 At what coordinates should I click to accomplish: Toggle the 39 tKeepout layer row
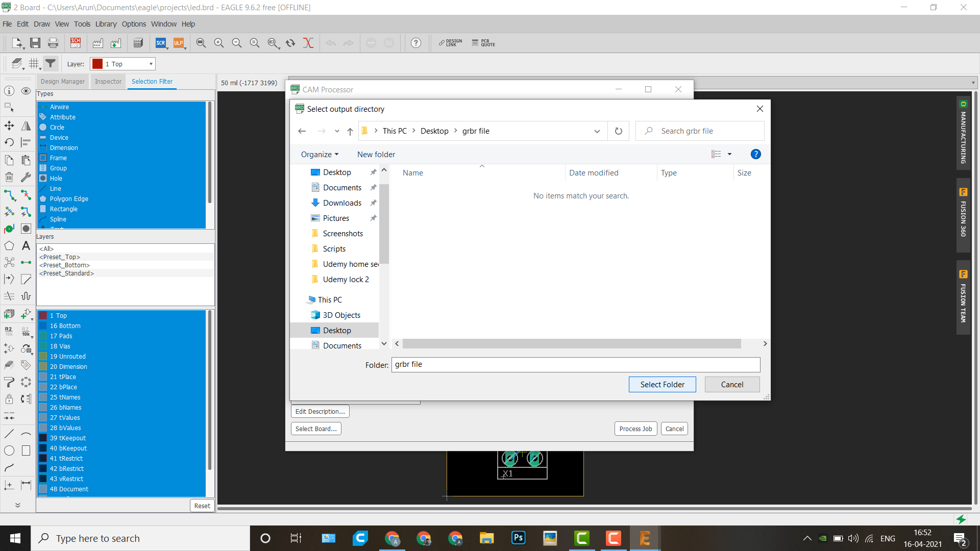tap(121, 438)
